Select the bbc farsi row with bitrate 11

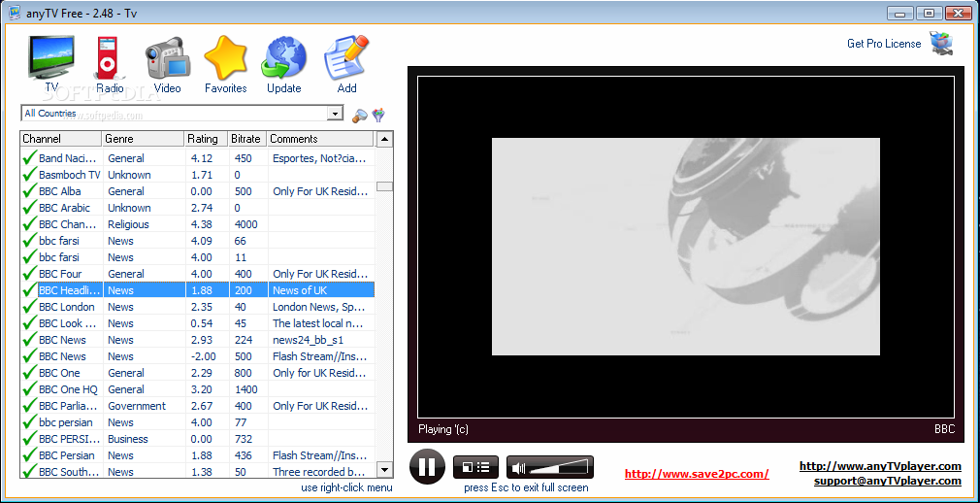198,257
